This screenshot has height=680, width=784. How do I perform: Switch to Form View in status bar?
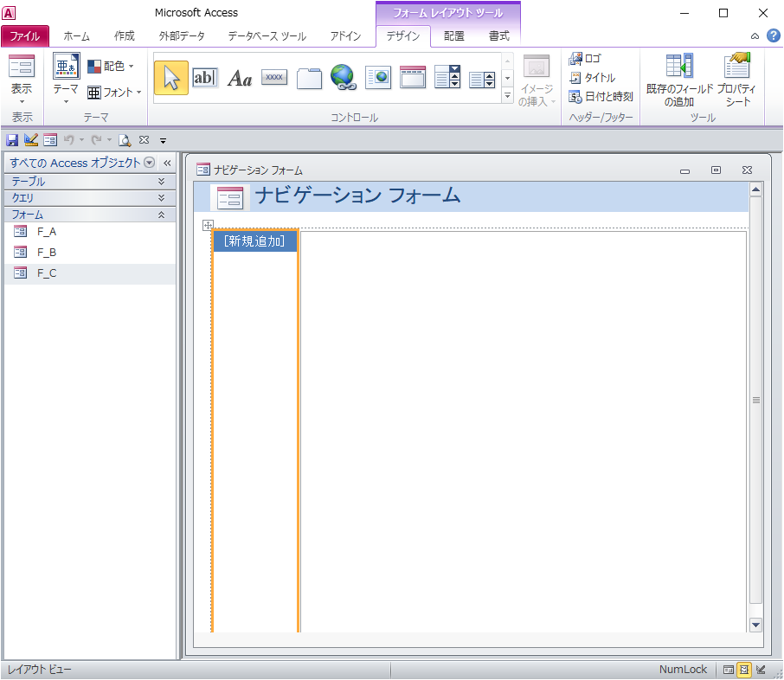[x=729, y=670]
